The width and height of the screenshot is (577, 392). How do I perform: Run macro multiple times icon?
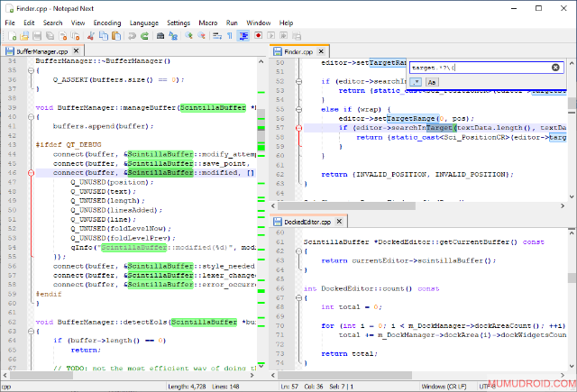[x=284, y=36]
